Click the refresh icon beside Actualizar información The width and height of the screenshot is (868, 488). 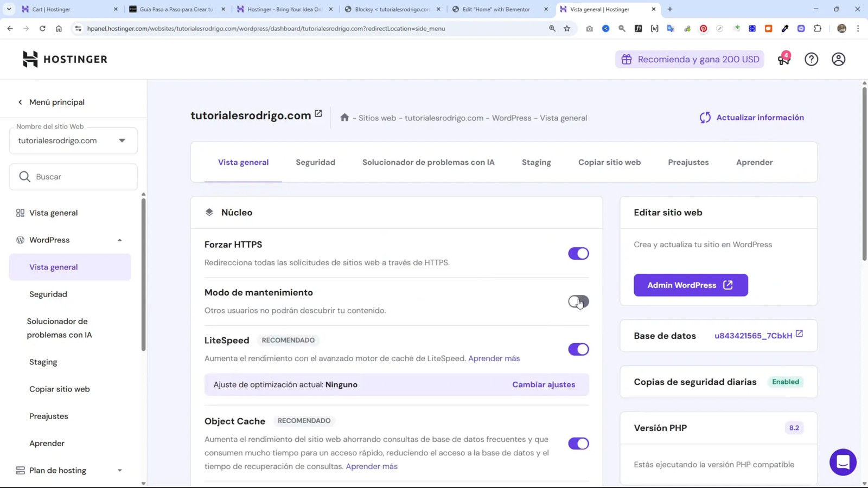click(705, 117)
